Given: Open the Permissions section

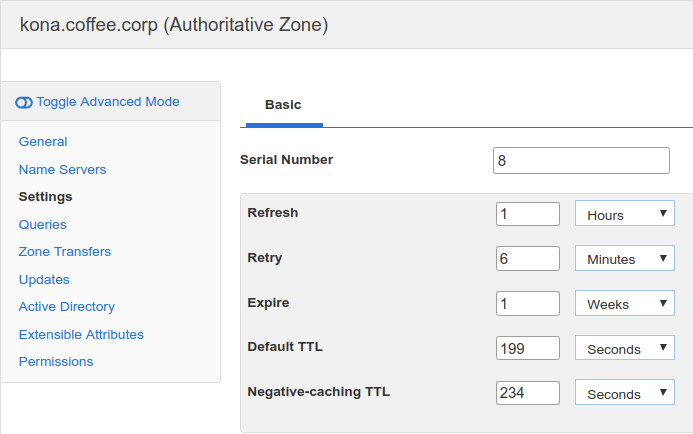Looking at the screenshot, I should click(x=56, y=362).
